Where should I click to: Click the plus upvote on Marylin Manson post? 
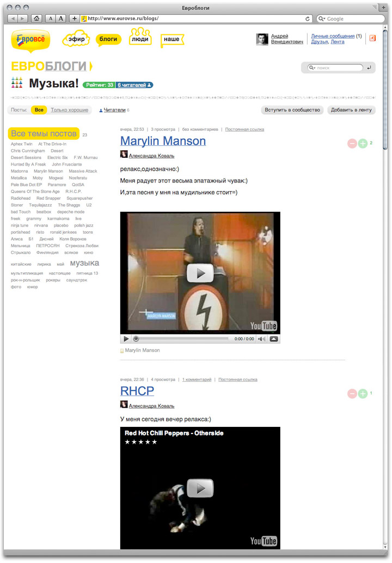click(363, 144)
